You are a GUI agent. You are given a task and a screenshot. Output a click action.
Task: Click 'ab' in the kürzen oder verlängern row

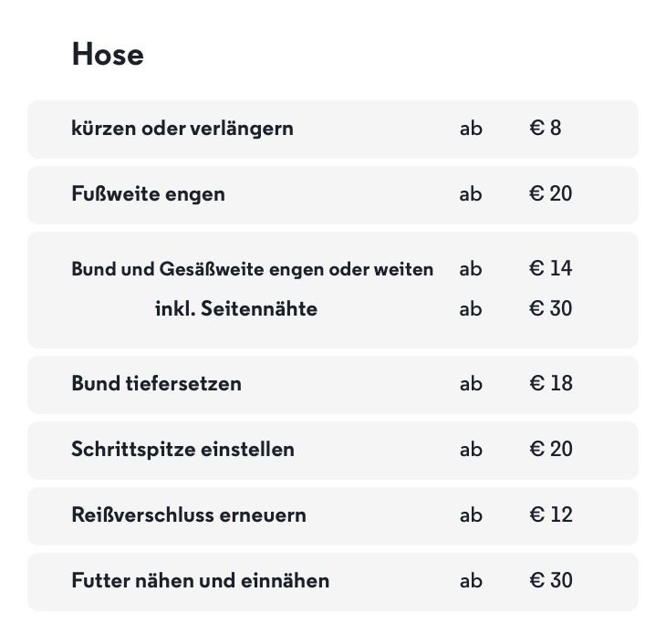(471, 129)
